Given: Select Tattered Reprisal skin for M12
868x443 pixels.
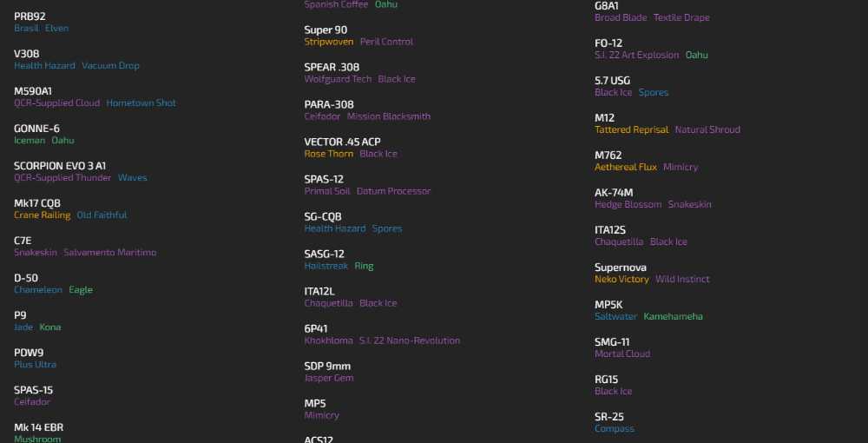Looking at the screenshot, I should (x=632, y=129).
